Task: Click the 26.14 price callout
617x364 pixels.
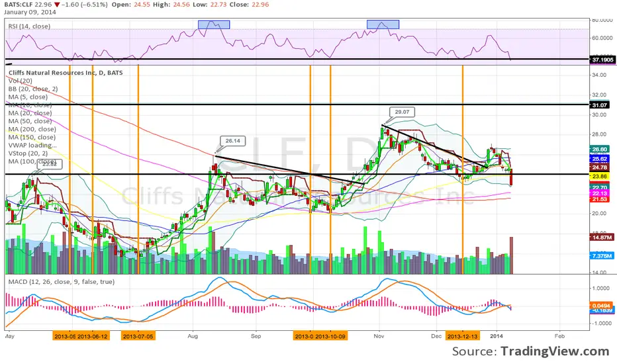Action: [x=232, y=141]
